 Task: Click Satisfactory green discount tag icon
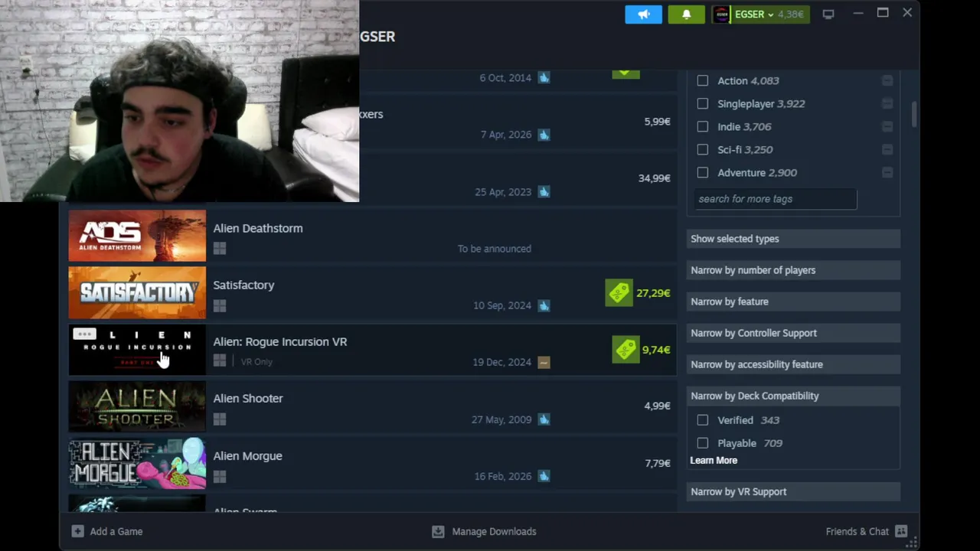[x=619, y=292]
